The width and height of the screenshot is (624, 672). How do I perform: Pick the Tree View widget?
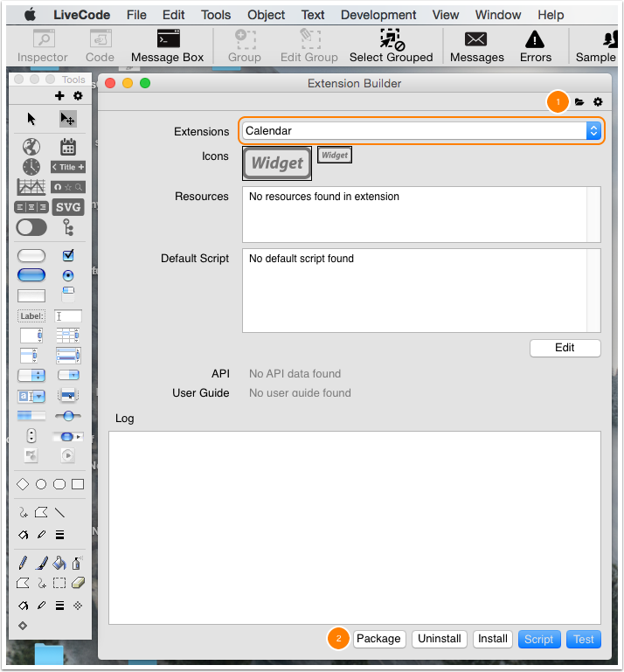[67, 227]
